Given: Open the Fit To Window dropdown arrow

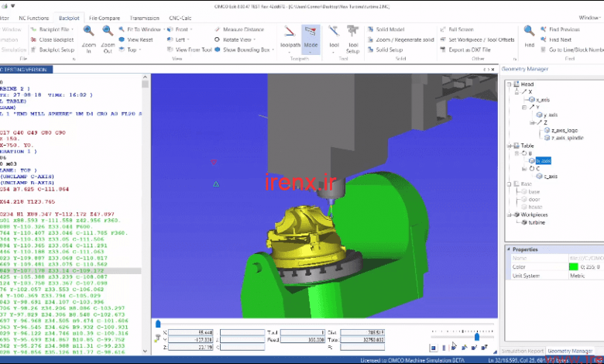Looking at the screenshot, I should click(164, 29).
